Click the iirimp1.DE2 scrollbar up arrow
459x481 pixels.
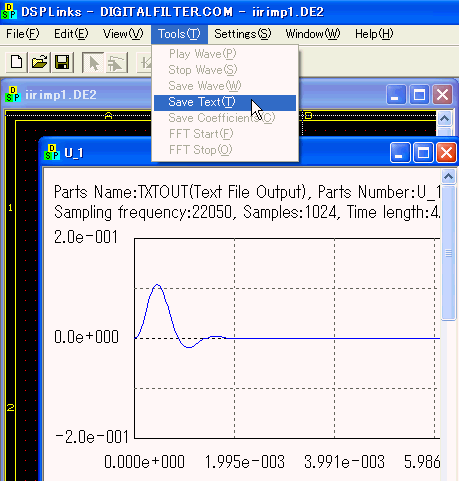tap(444, 118)
